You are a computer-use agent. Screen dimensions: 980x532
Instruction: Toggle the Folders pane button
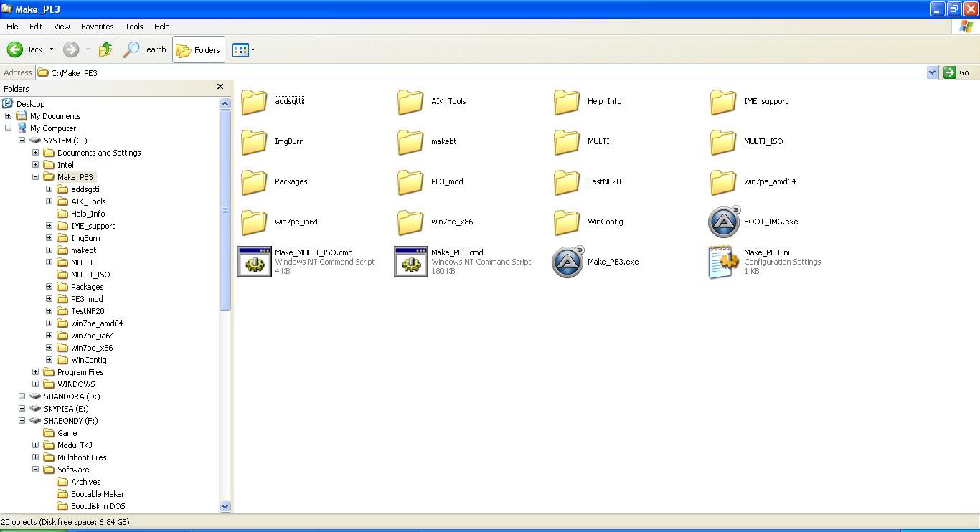coord(199,49)
